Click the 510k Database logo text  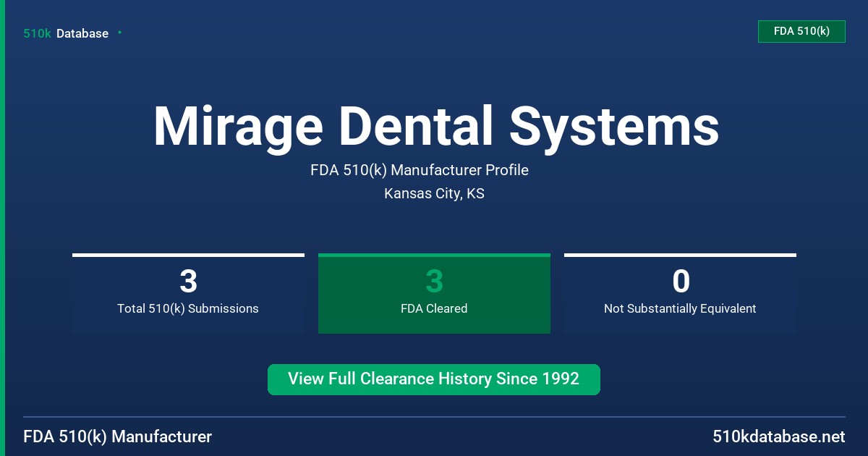point(66,33)
